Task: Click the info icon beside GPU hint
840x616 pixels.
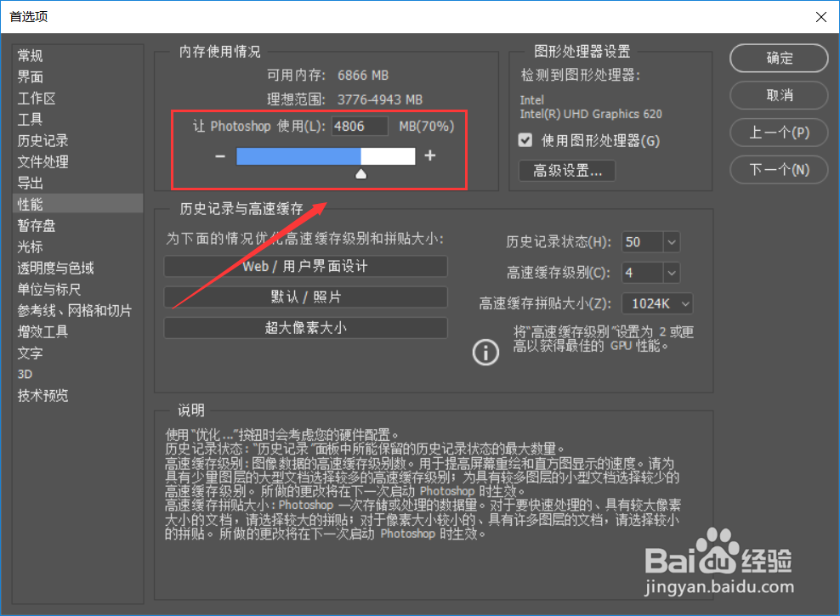Action: point(486,353)
